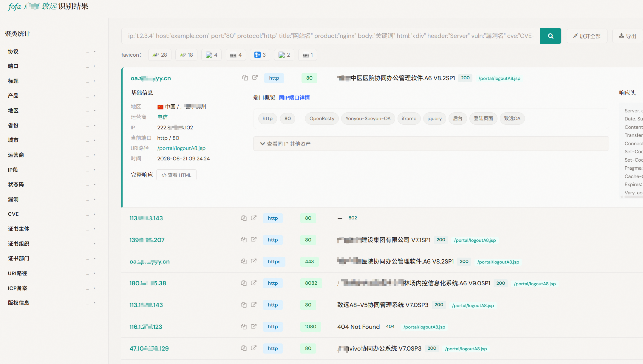Screen dimensions: 643x364
Task: Open the URI路径 /portal/logoutA8.jsp link in 基础信息
Action: click(181, 148)
